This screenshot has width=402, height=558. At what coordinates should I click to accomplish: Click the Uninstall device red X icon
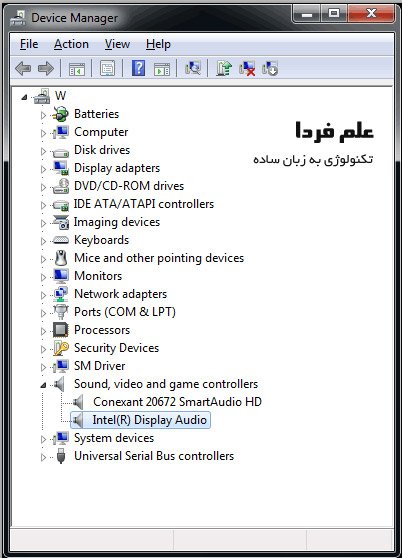(247, 68)
